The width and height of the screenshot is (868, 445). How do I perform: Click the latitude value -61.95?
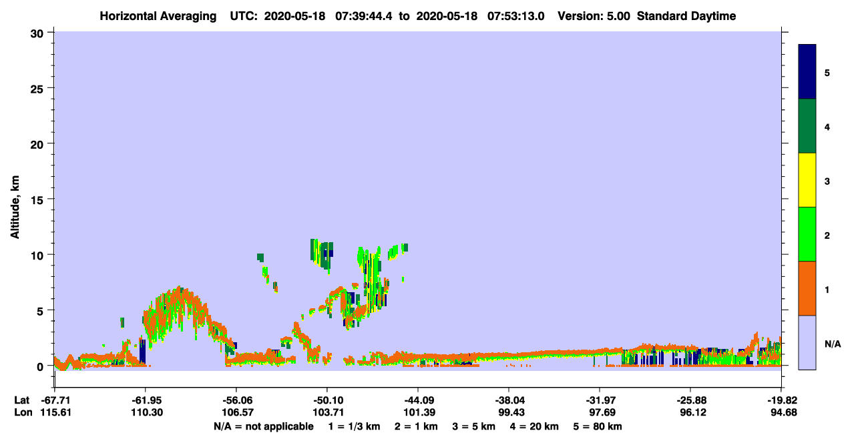tap(145, 400)
